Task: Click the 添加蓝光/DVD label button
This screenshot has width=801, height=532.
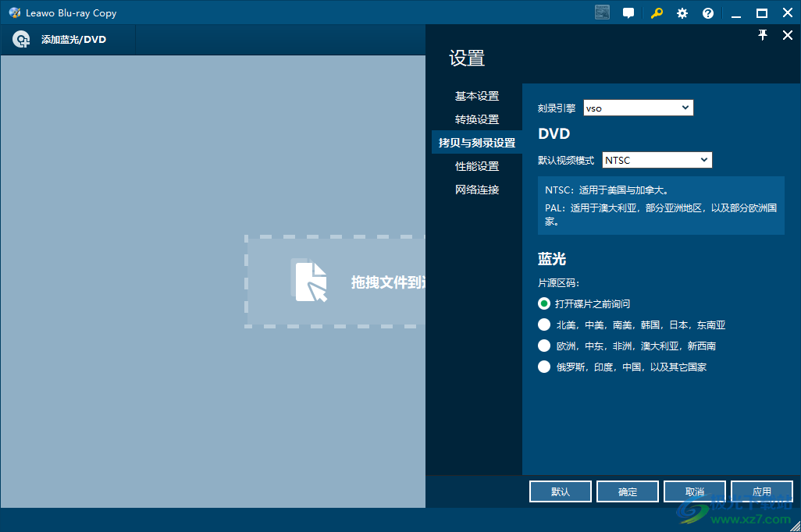Action: pos(73,39)
